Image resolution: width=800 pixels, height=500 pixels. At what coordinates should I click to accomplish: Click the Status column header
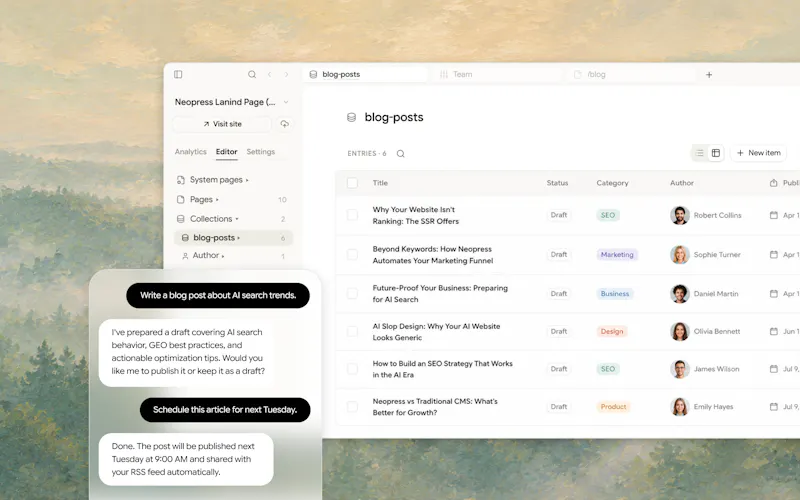557,183
